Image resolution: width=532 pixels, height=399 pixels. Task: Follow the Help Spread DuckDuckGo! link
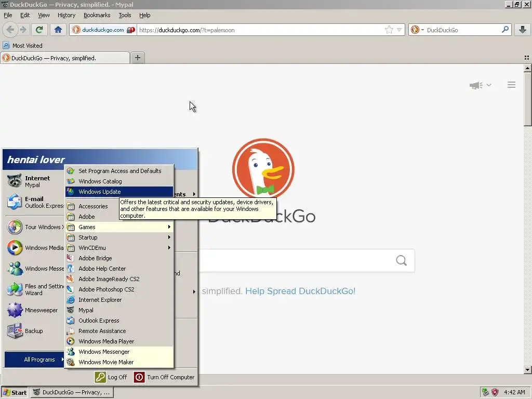pos(300,291)
